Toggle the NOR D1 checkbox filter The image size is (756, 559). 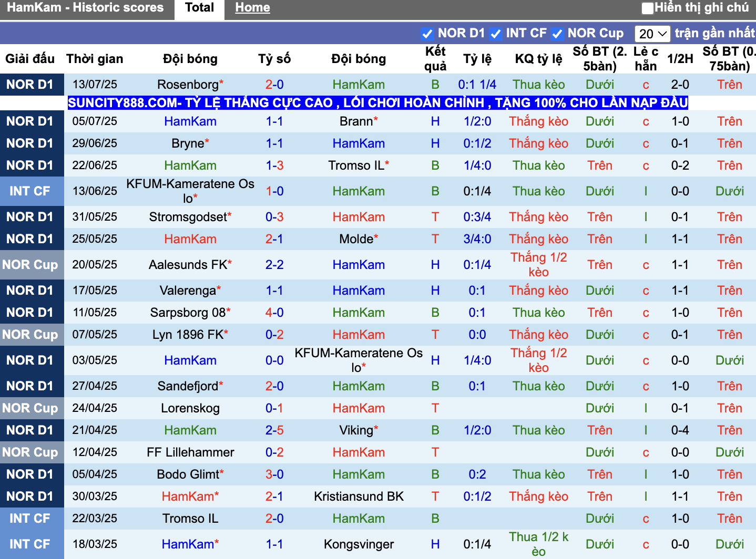coord(427,34)
